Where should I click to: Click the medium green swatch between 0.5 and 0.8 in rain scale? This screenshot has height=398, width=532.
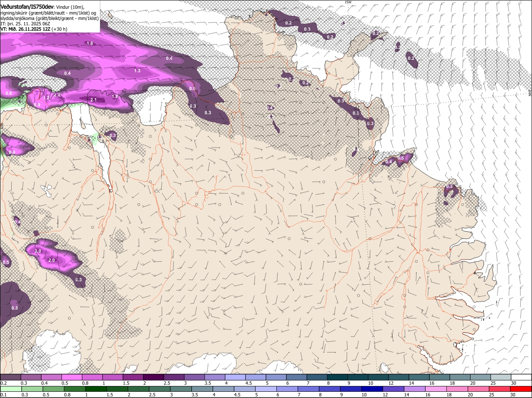pyautogui.click(x=53, y=389)
